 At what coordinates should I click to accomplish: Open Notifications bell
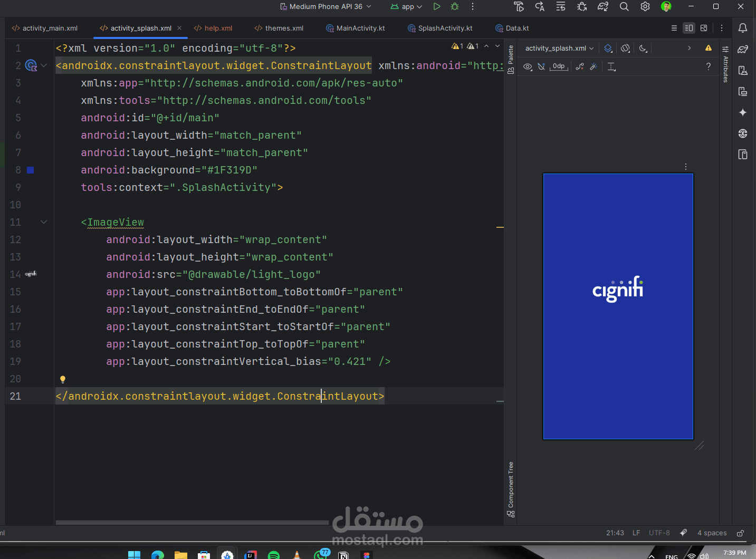point(743,28)
